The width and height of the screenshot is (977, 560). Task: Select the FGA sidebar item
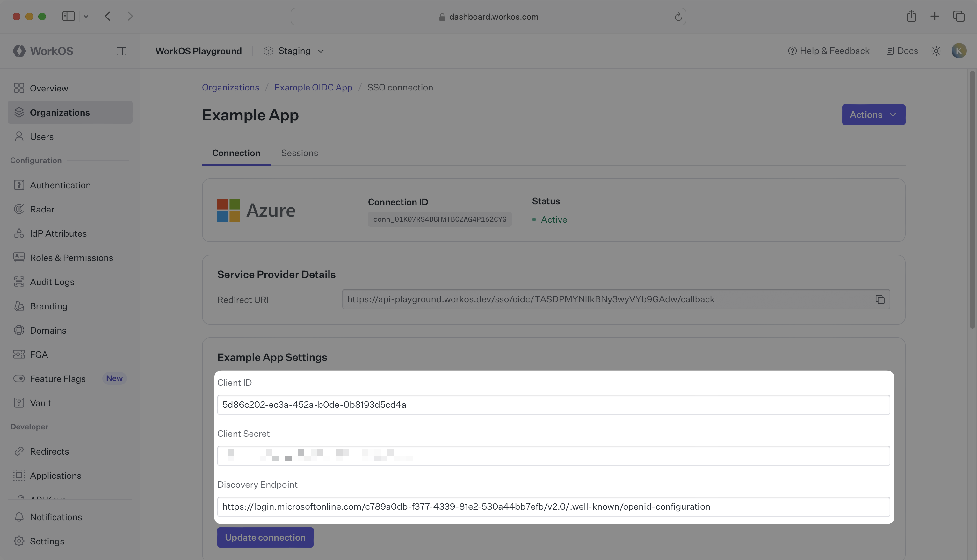point(39,354)
